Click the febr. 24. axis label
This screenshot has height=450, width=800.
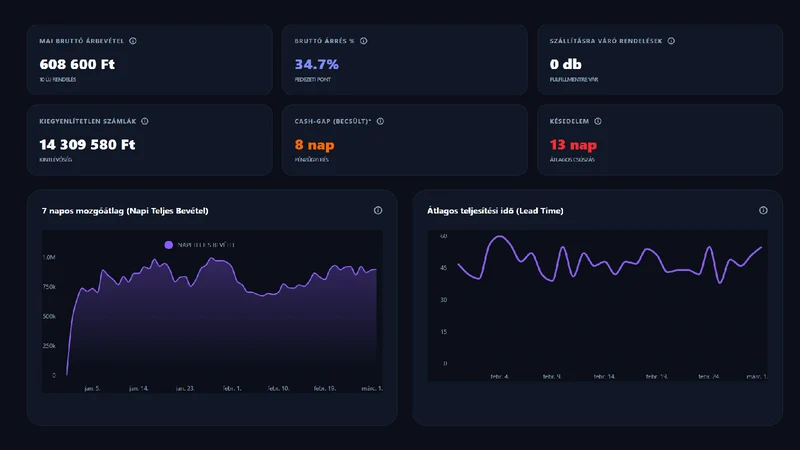[x=709, y=377]
